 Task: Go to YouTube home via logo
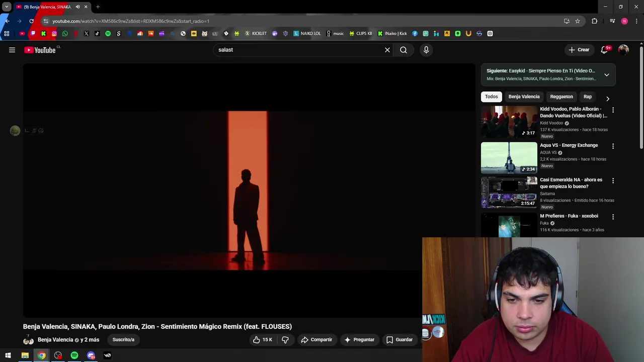[x=40, y=50]
